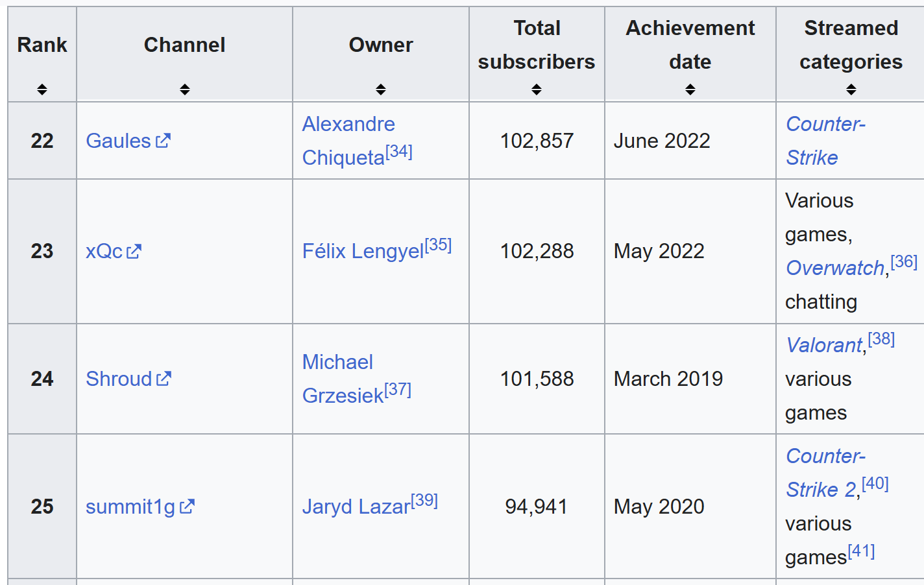This screenshot has height=585, width=924.
Task: Jump to citation 34
Action: coord(399,152)
